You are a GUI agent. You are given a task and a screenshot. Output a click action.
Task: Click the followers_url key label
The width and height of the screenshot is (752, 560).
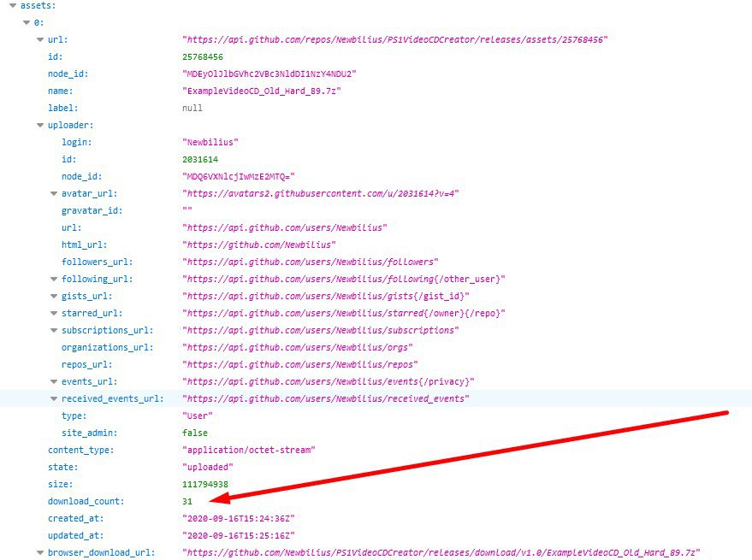pyautogui.click(x=97, y=262)
